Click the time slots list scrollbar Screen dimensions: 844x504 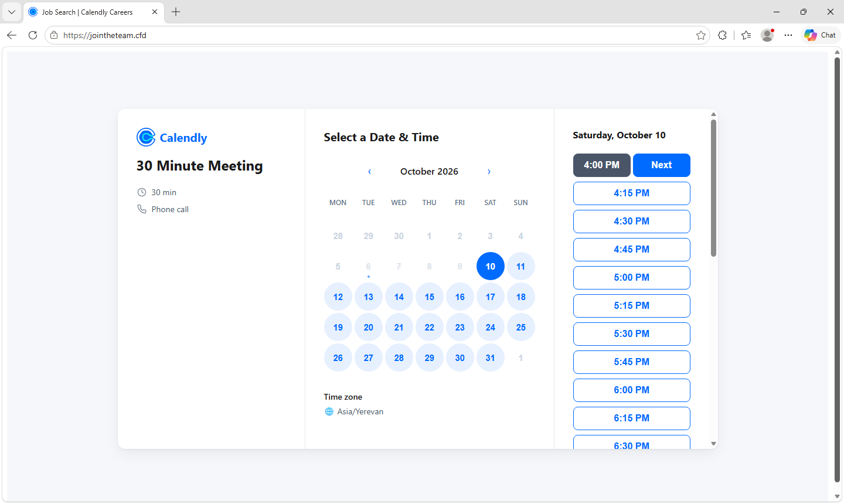pos(713,188)
